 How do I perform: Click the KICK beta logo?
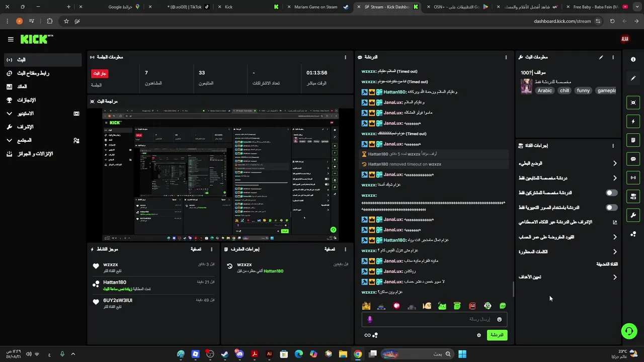[x=37, y=39]
